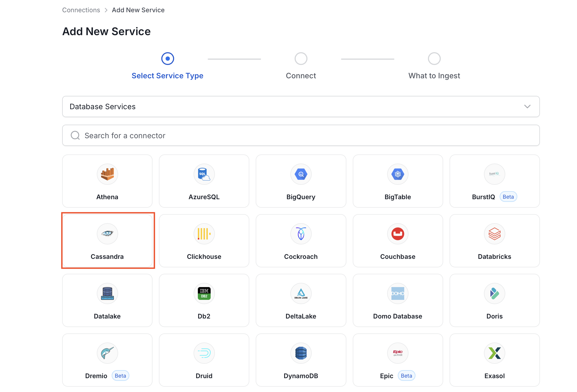Click the Doris card label
This screenshot has width=577, height=392.
[495, 316]
